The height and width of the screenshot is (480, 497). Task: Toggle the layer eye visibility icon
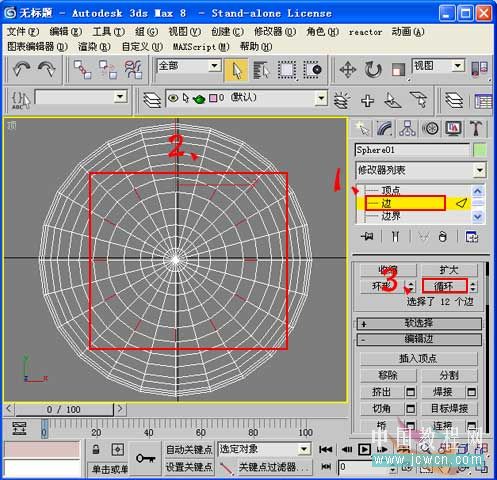[173, 98]
